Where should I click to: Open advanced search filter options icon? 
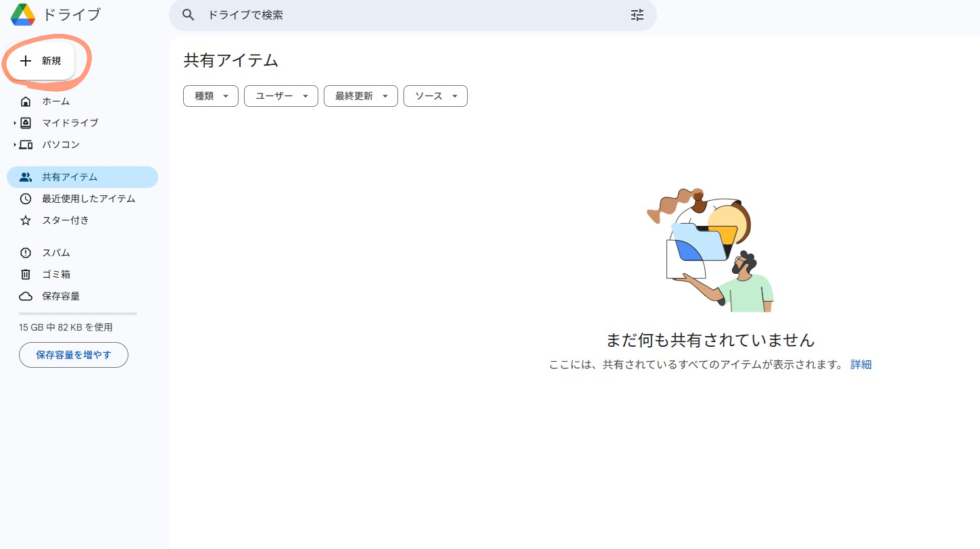(x=637, y=15)
